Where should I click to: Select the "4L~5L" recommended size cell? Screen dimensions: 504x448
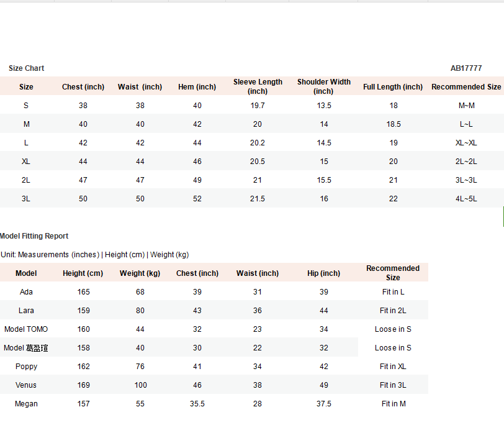coord(466,199)
